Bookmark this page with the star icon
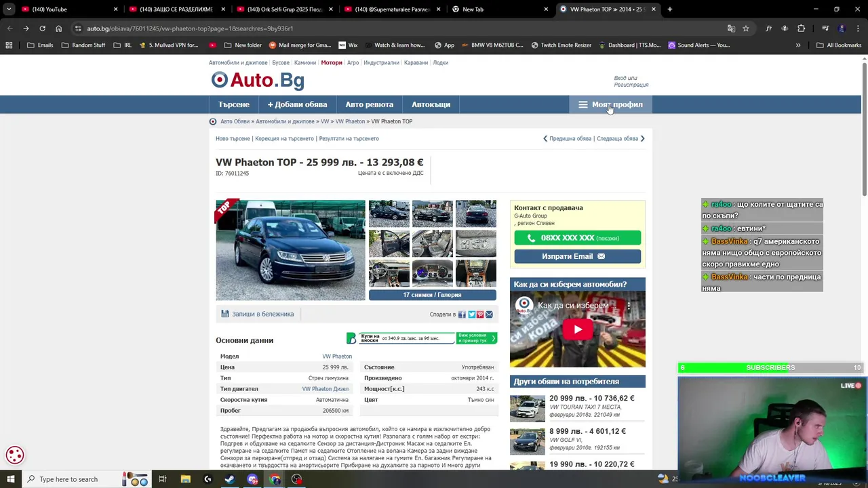Viewport: 868px width, 488px height. click(x=746, y=28)
